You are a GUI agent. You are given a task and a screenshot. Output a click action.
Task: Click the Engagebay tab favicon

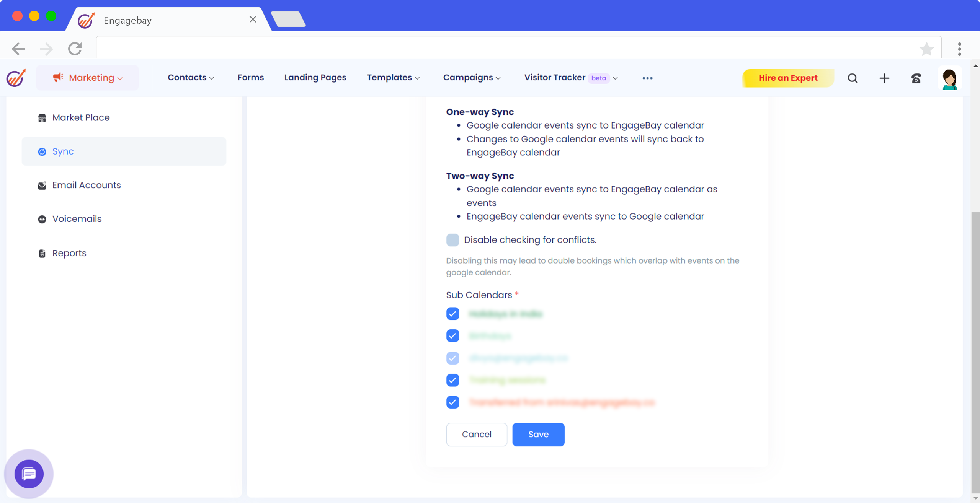[86, 20]
